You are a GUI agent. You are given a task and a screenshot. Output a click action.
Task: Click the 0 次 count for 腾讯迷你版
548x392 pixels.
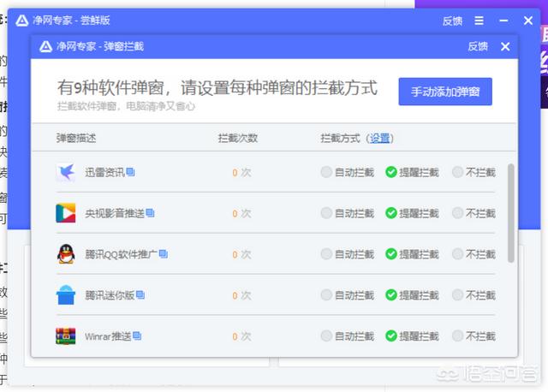click(241, 295)
